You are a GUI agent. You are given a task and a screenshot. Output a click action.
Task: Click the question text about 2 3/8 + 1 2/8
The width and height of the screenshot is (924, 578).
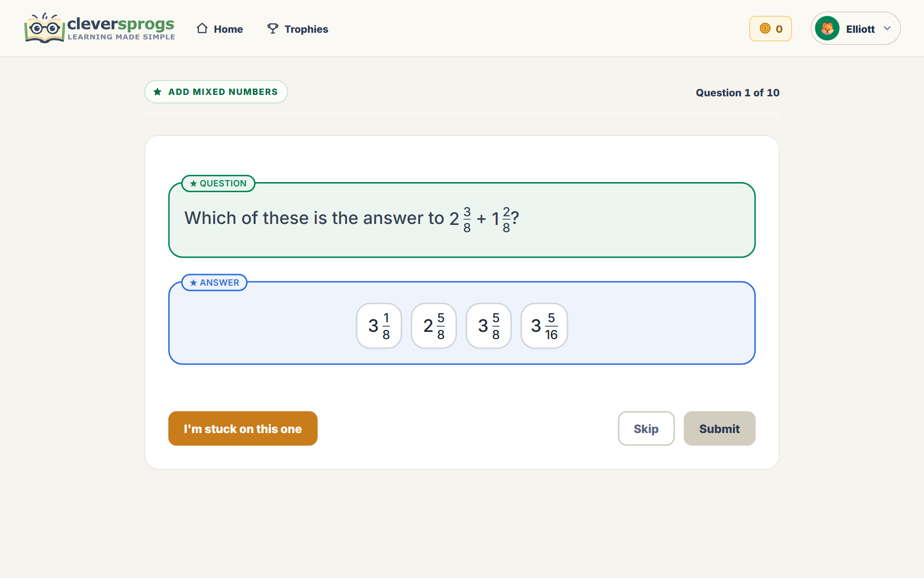(352, 219)
